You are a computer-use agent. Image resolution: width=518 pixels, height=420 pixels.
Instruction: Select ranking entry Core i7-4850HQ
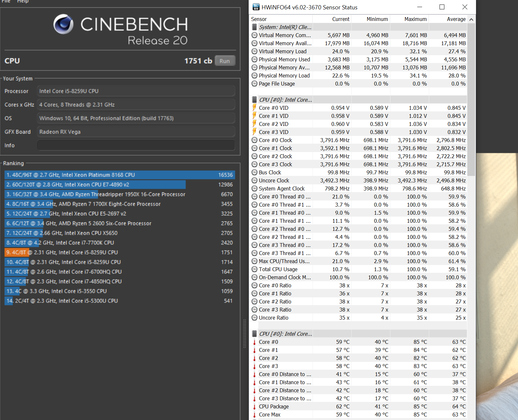coord(119,282)
